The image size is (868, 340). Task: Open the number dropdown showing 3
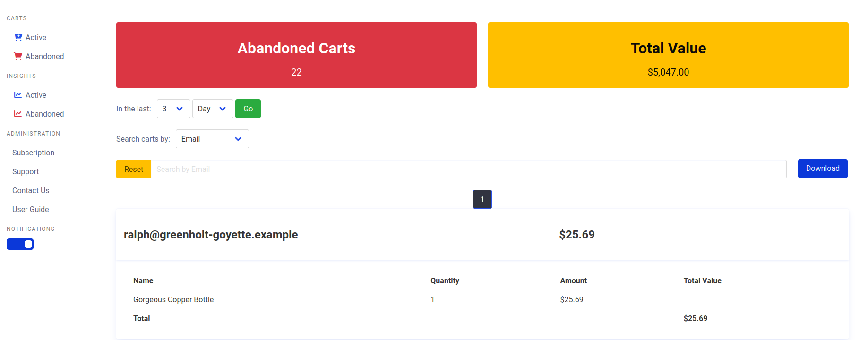[173, 109]
